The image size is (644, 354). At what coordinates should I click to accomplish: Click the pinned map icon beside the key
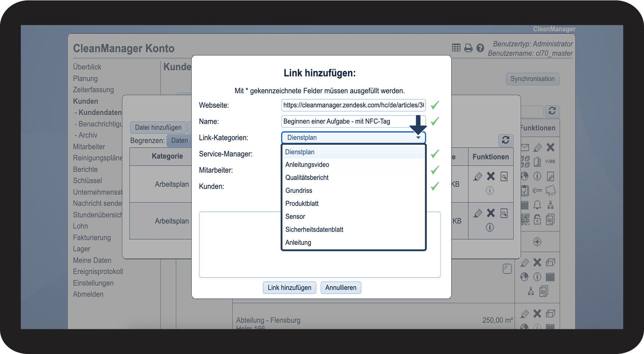pos(550,190)
